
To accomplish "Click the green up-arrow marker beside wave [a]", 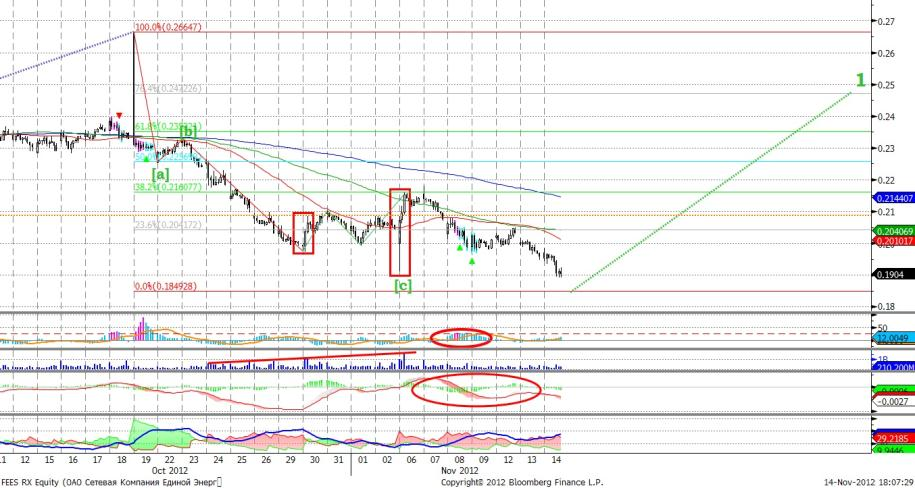I will (146, 158).
